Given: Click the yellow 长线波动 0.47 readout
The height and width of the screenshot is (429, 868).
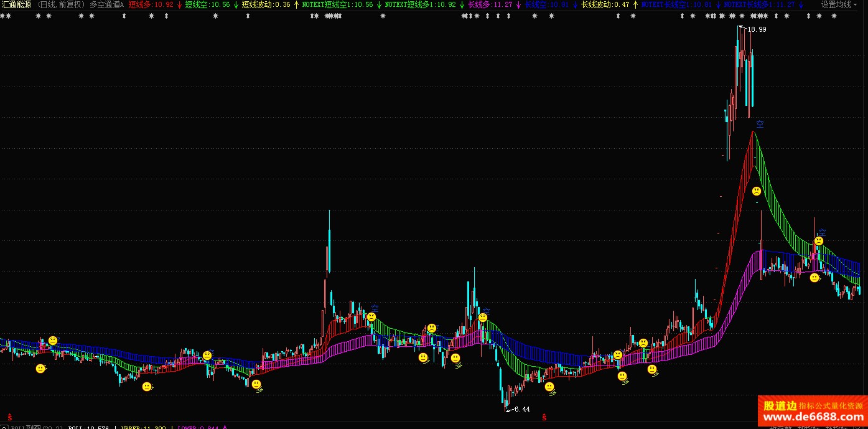Looking at the screenshot, I should (x=605, y=4).
